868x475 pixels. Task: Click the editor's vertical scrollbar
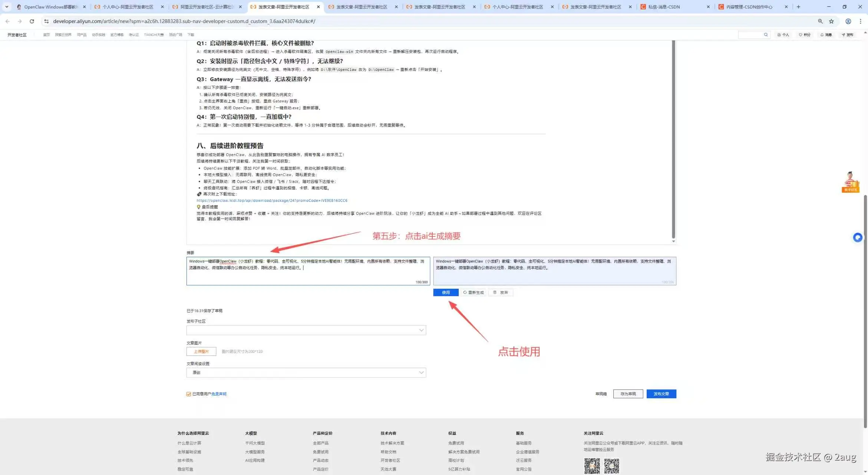tap(673, 141)
